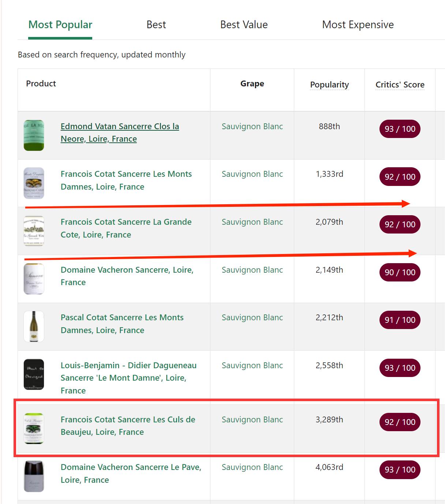Click Domaine Vacheron Sancerre bottle thumbnail
The width and height of the screenshot is (445, 504).
34,279
